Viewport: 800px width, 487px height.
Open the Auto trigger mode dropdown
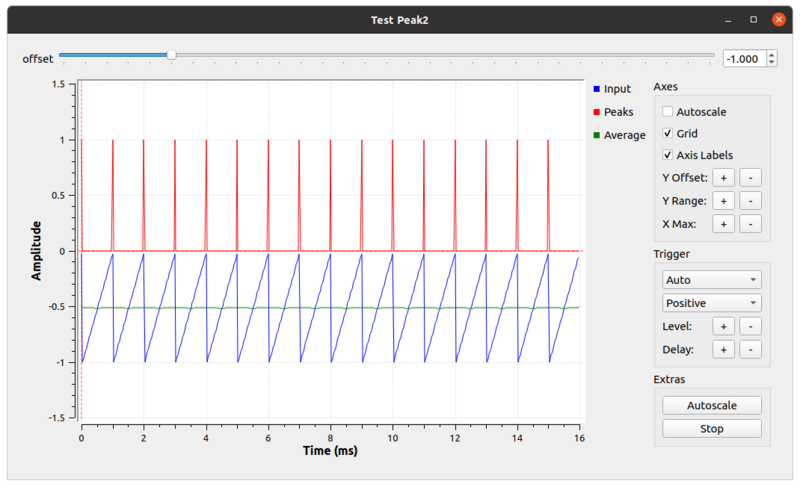click(x=712, y=280)
